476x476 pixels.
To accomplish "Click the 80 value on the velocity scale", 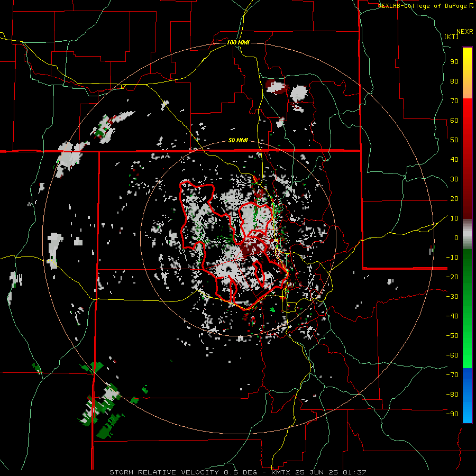I will [454, 81].
